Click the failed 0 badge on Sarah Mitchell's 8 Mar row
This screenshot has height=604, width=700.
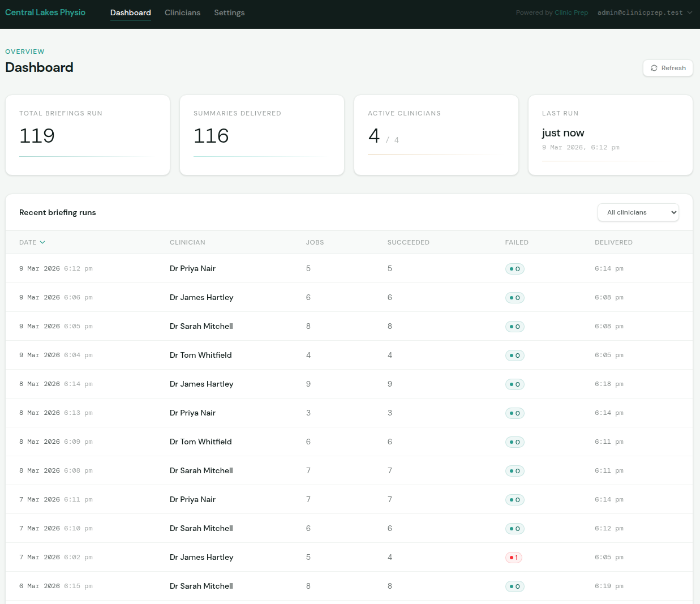click(x=514, y=470)
